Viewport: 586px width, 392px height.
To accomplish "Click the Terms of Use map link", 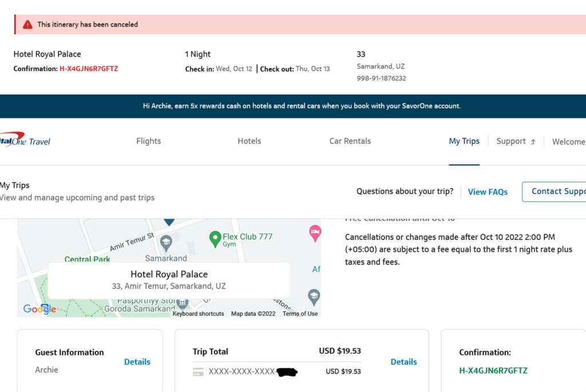I will click(300, 314).
